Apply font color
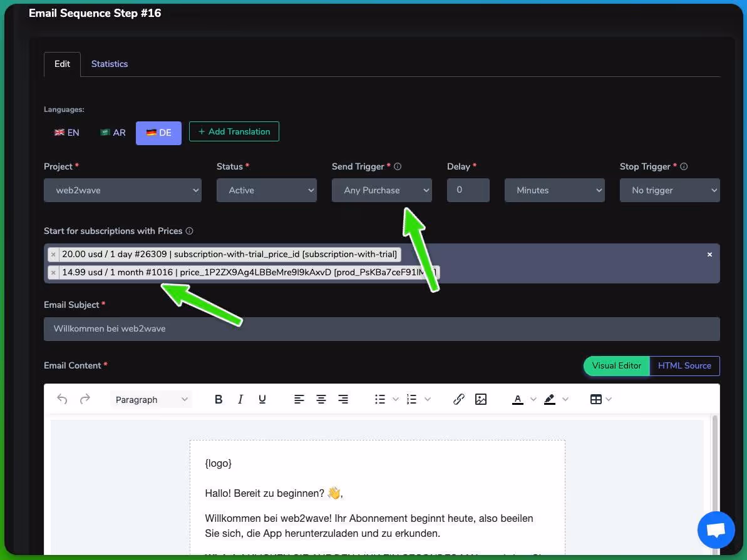The image size is (747, 560). pos(518,399)
